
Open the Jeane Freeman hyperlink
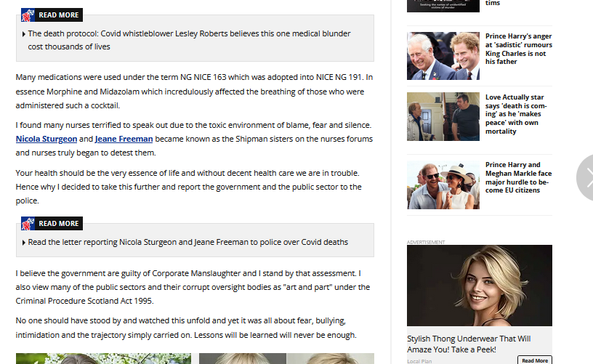[124, 139]
